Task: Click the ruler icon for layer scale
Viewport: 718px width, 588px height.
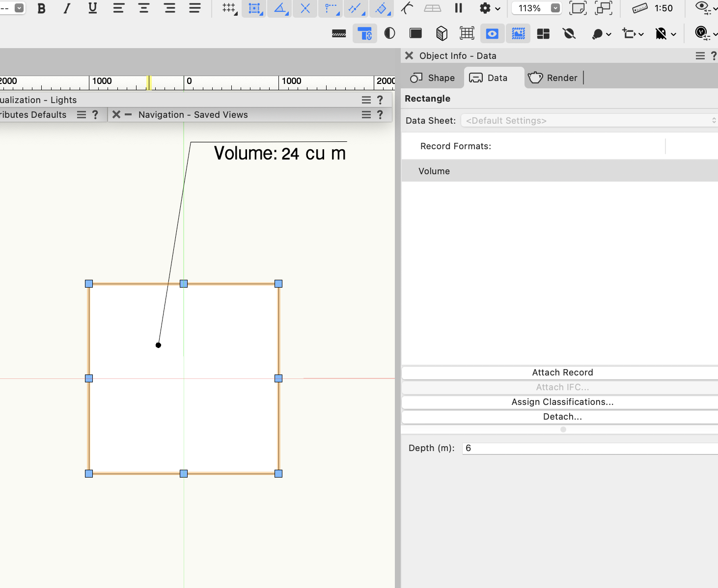Action: tap(639, 8)
